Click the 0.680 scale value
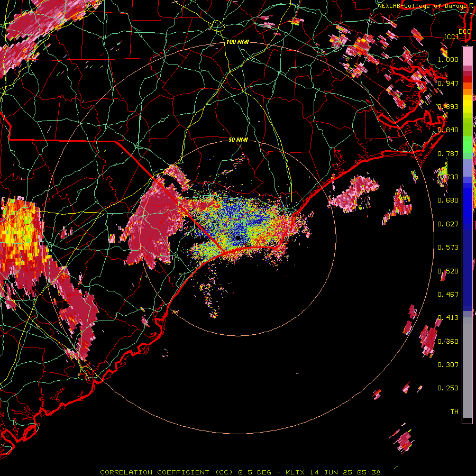Viewport: 476px width, 476px height. click(448, 200)
